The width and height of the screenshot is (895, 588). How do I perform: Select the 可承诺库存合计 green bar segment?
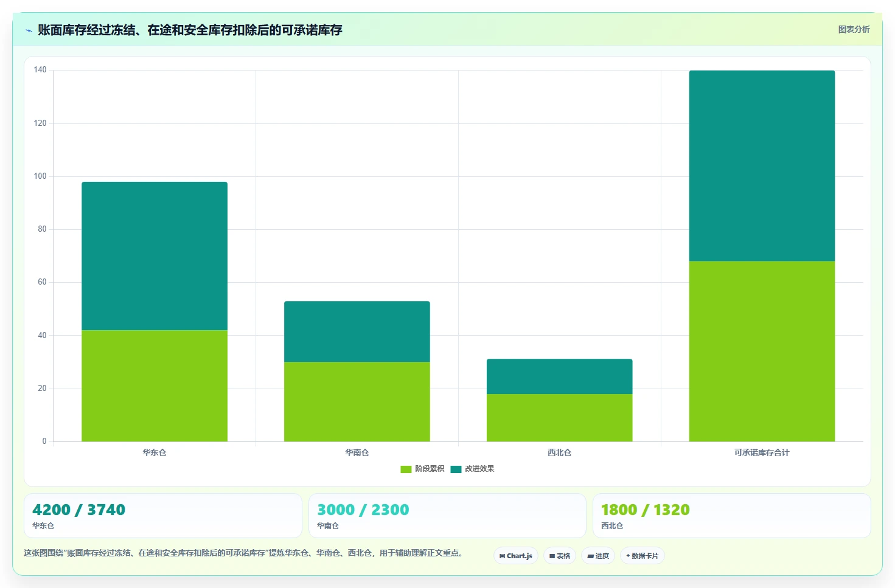click(762, 351)
